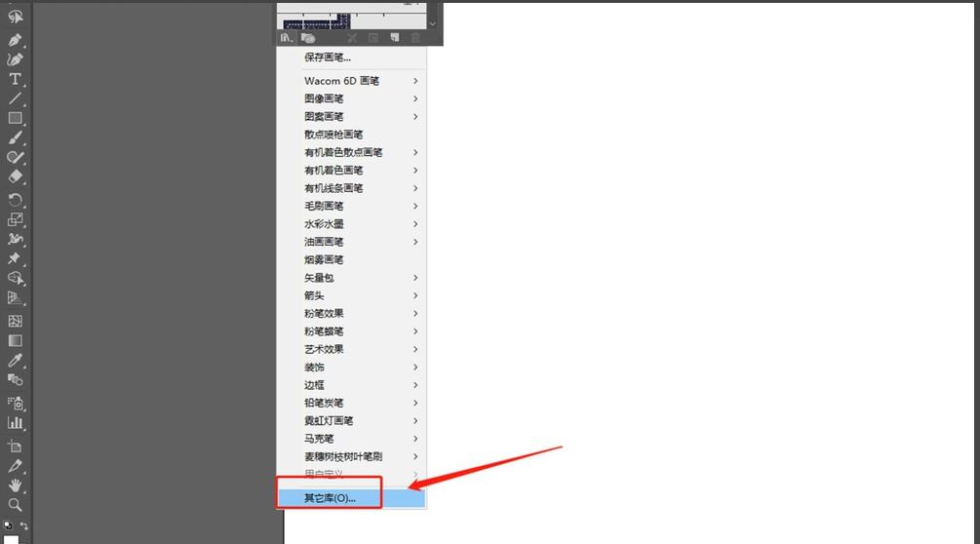Expand the 毛刷画笔 submenu arrow
Image resolution: width=980 pixels, height=544 pixels.
coord(415,206)
